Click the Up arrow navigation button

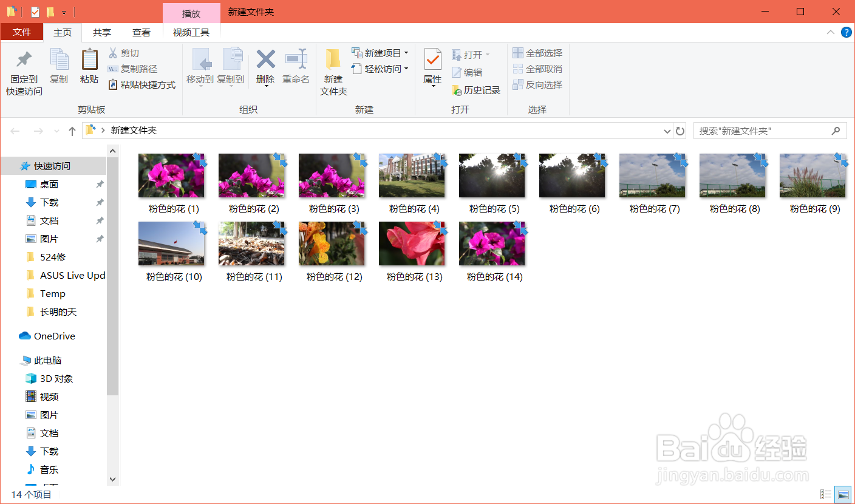[72, 131]
